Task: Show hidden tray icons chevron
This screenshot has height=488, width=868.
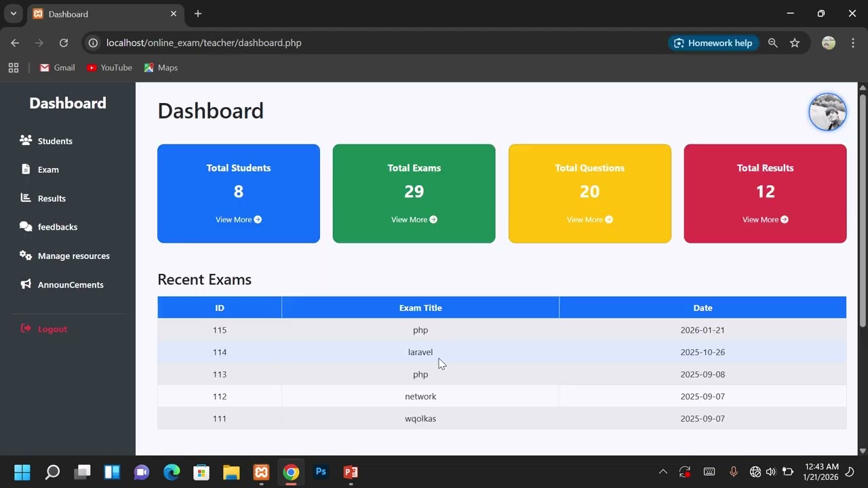Action: tap(663, 472)
